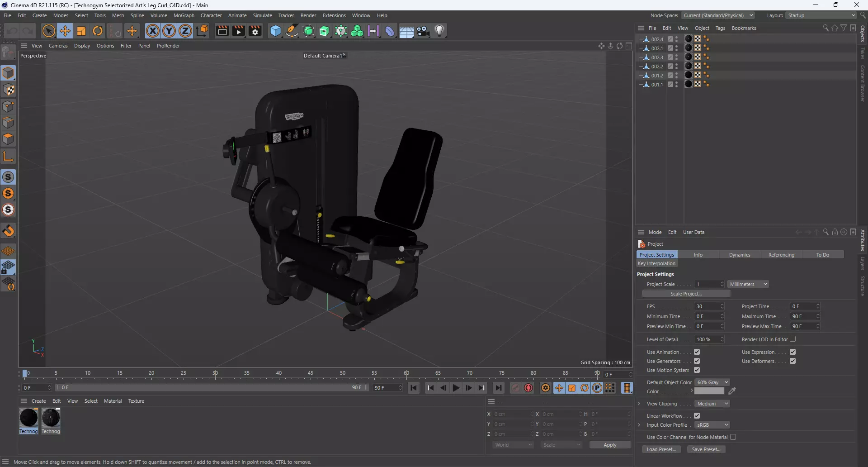Open coordinate manager Scale mode dropdown
This screenshot has width=868, height=467.
coord(561,445)
